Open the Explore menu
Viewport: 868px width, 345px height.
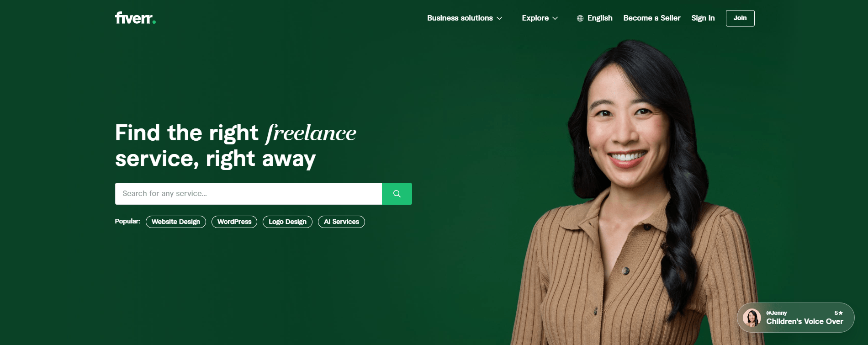click(540, 18)
